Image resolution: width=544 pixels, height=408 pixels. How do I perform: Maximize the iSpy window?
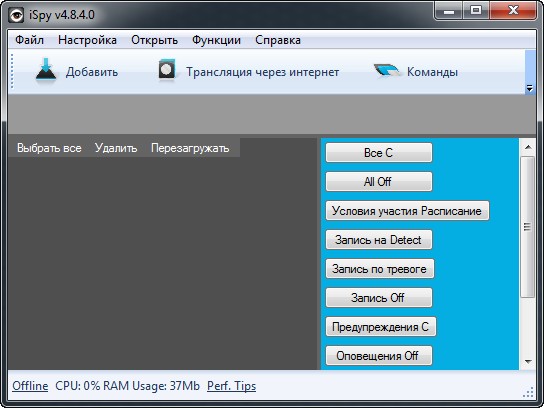476,11
